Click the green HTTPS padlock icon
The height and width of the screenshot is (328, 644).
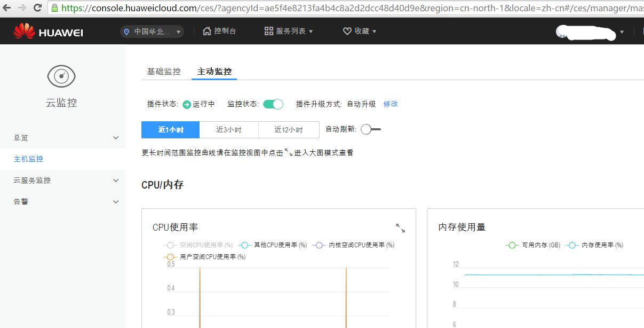55,8
